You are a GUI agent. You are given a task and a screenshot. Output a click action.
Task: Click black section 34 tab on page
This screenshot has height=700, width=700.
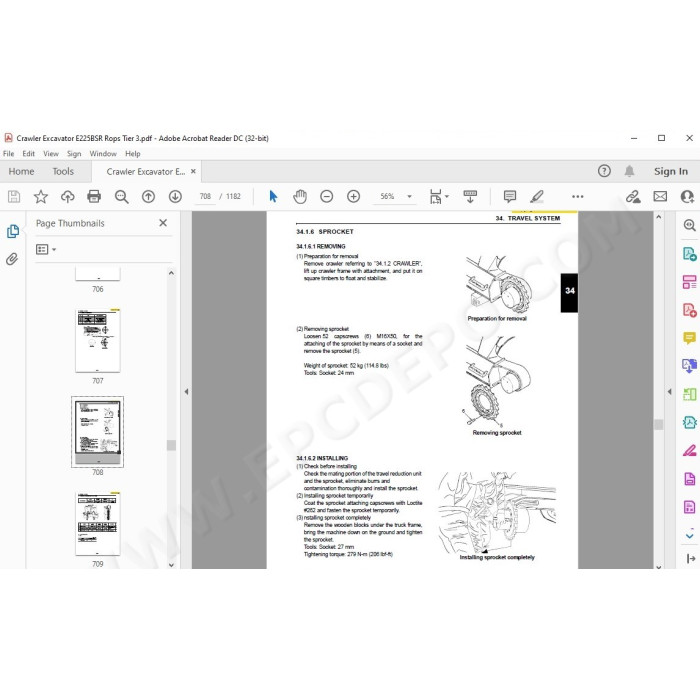pos(569,293)
